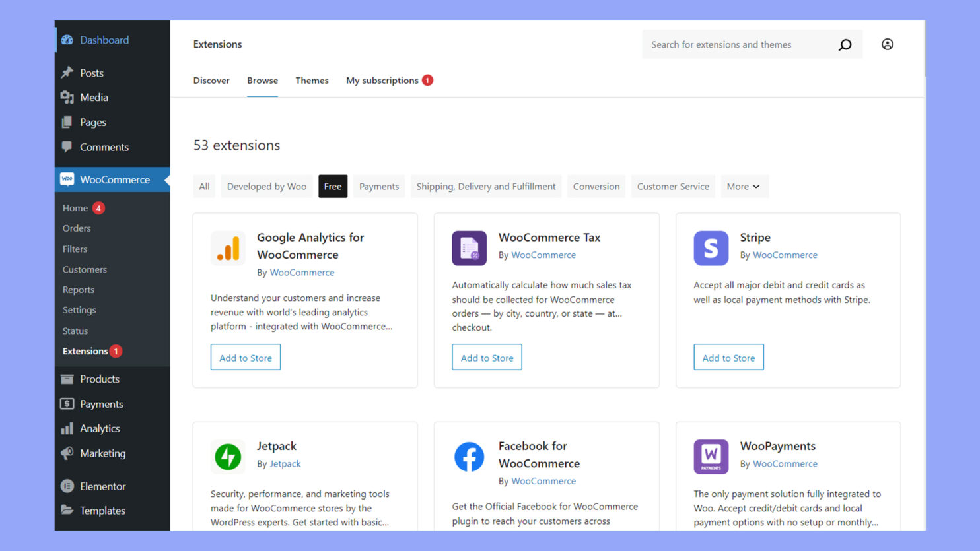Click the WooCommerce Tax extension icon
The image size is (980, 551).
tap(469, 248)
